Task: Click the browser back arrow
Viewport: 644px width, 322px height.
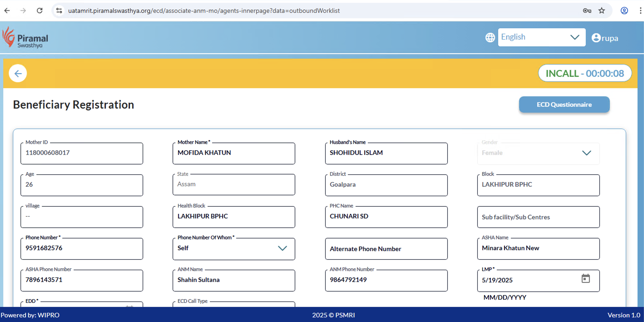Action: (7, 10)
